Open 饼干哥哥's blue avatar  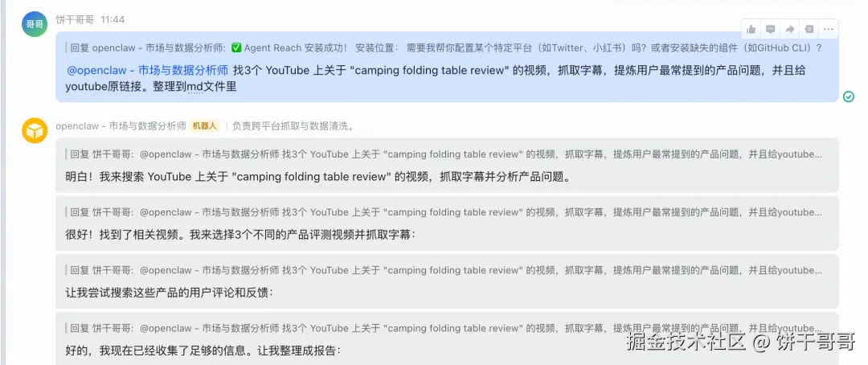tap(35, 24)
